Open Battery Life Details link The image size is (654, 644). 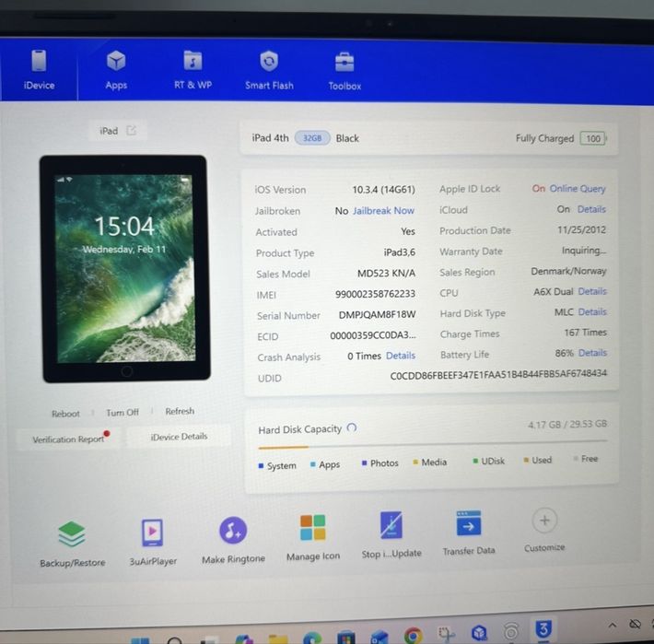tap(592, 353)
